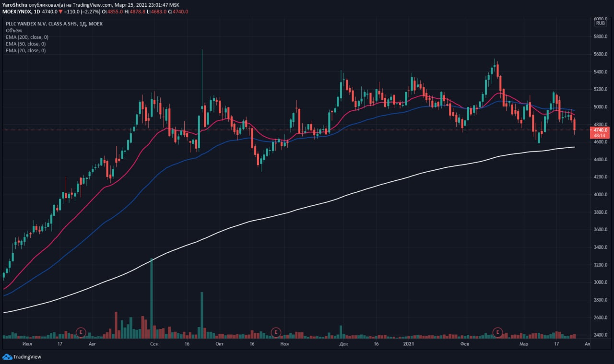
Task: Click the 2800.0 price axis label
Action: [x=601, y=300]
